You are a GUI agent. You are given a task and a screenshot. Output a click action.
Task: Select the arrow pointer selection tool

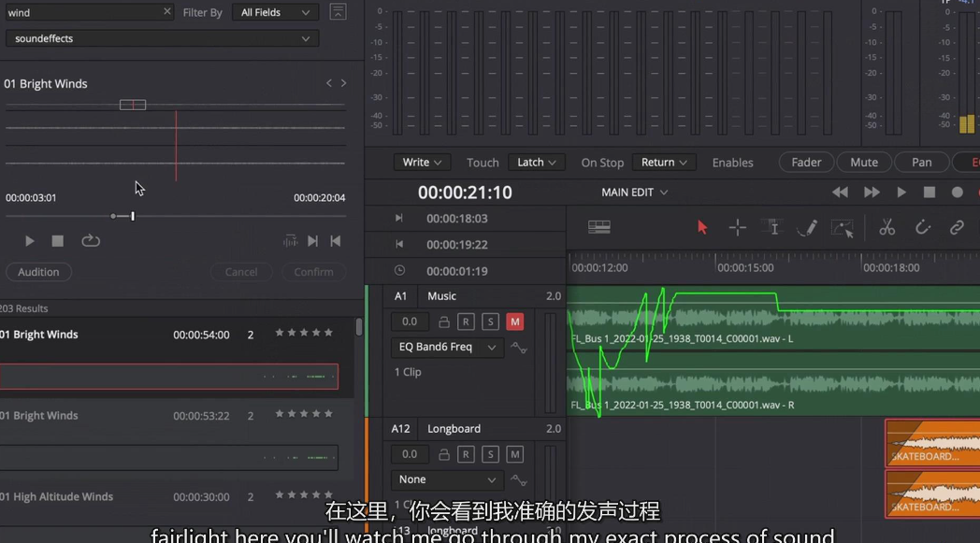(x=702, y=228)
